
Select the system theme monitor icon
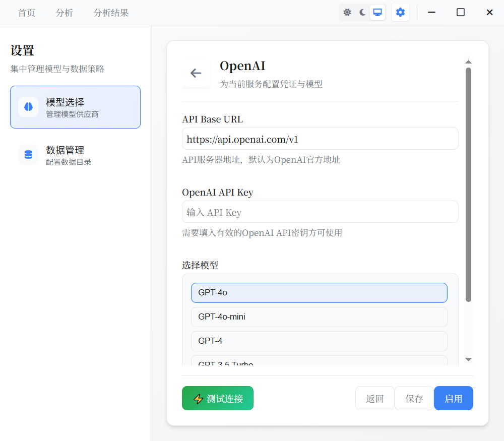click(377, 12)
